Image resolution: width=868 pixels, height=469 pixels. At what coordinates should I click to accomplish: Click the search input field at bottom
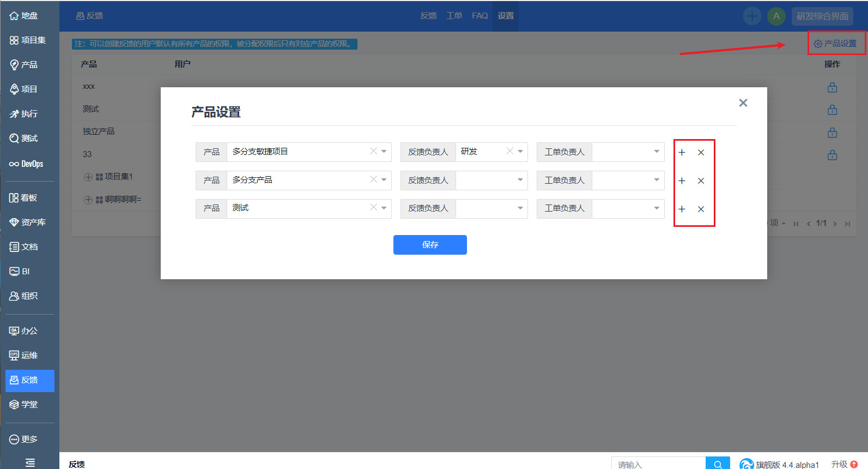pos(658,464)
